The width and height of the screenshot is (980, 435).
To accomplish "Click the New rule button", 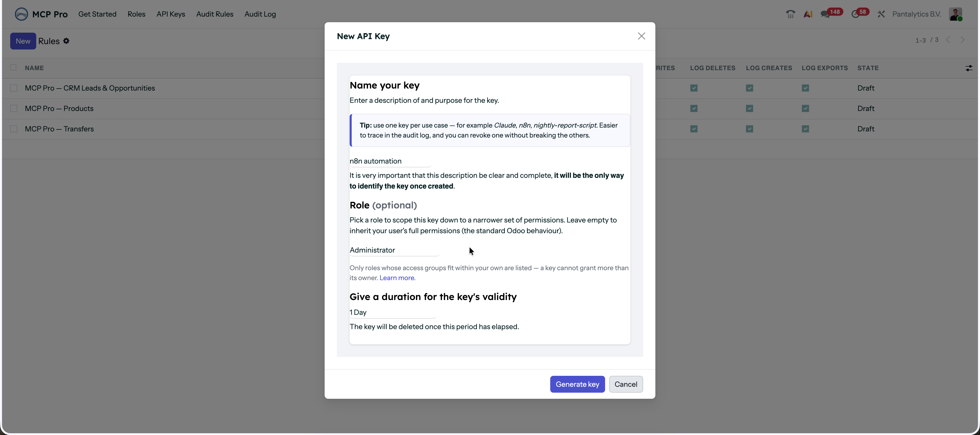I will click(x=23, y=41).
